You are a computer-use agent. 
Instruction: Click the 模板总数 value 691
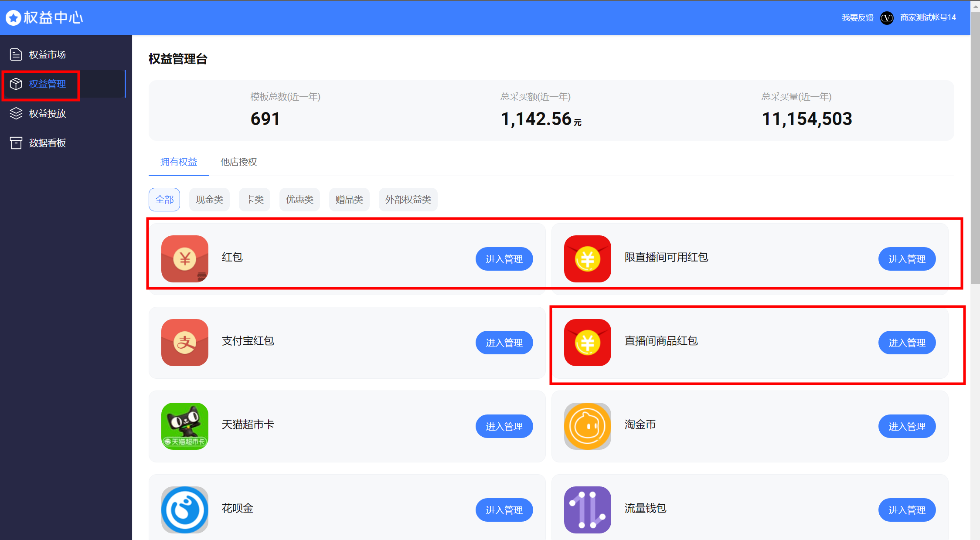[265, 119]
